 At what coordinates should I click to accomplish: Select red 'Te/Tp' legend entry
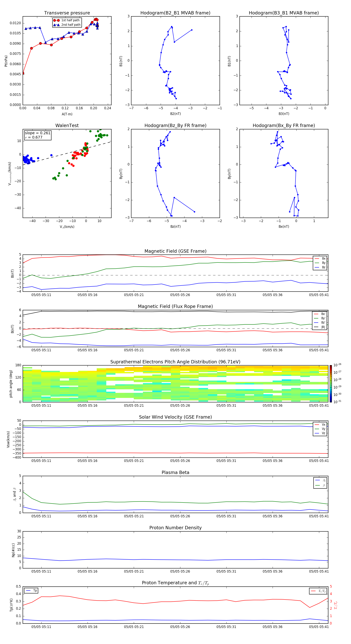coord(318,591)
